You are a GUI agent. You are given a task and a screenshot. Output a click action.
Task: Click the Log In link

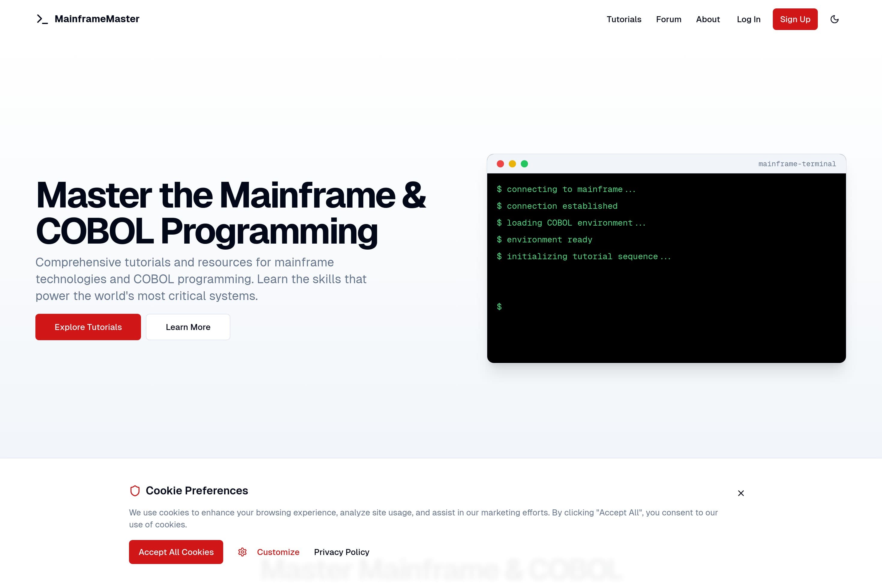coord(748,19)
